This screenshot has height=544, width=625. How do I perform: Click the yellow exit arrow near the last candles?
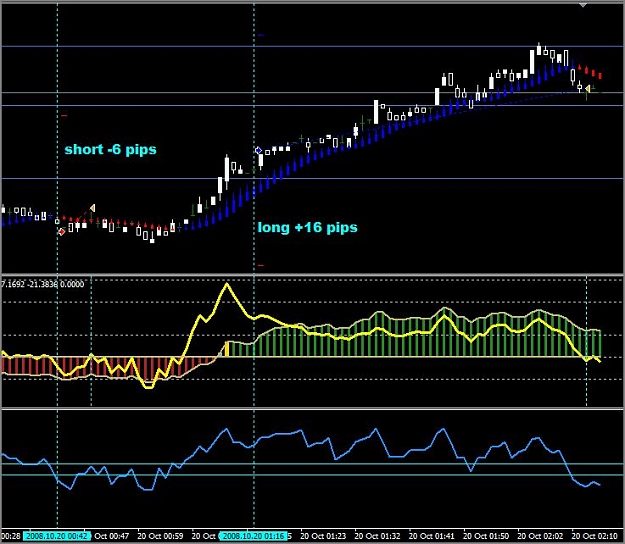(x=588, y=88)
